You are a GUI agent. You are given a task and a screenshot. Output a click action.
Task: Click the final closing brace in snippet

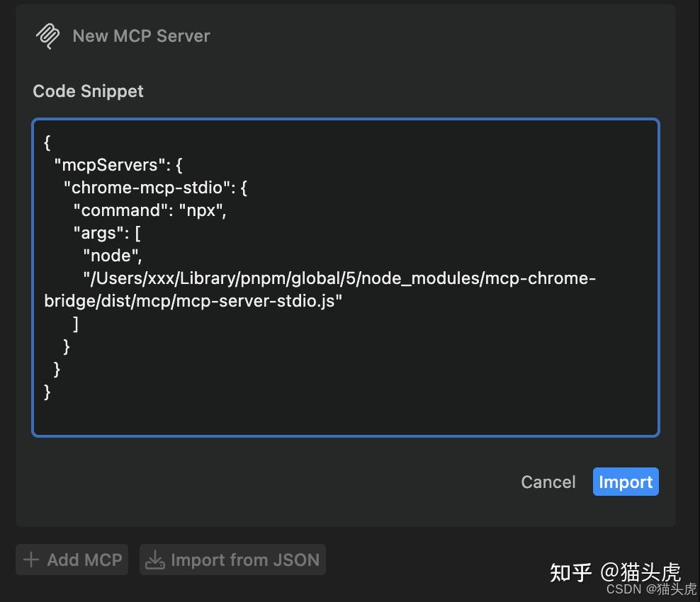coord(47,392)
